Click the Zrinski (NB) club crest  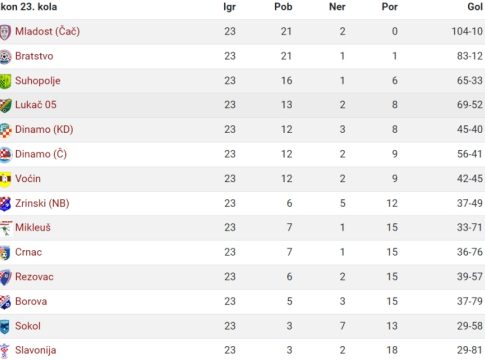[5, 204]
